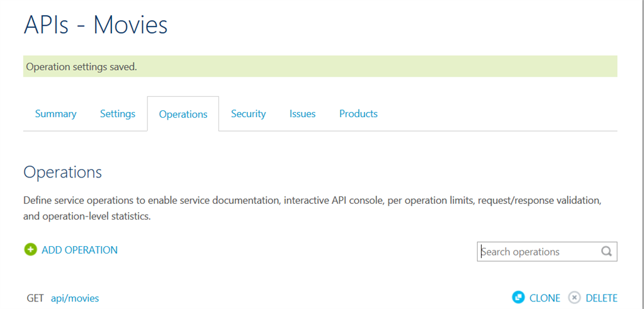
Task: Click the ADD OPERATION text link
Action: [x=79, y=250]
